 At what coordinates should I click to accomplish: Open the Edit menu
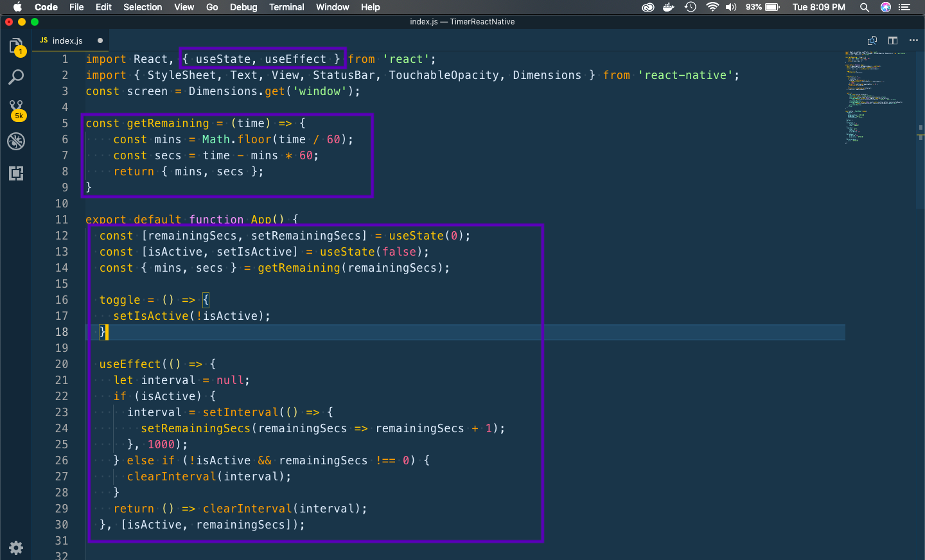pyautogui.click(x=103, y=7)
